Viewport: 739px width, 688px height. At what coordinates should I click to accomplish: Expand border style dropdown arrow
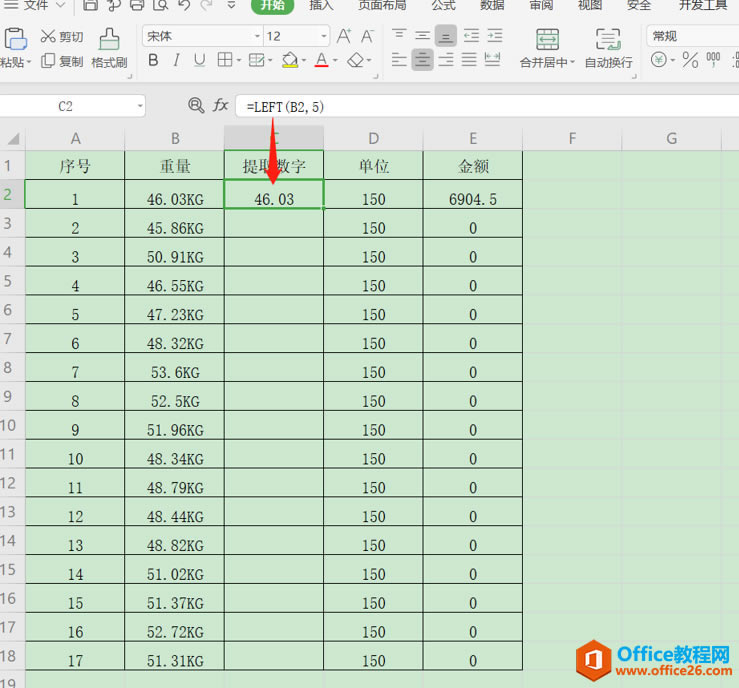[x=239, y=60]
